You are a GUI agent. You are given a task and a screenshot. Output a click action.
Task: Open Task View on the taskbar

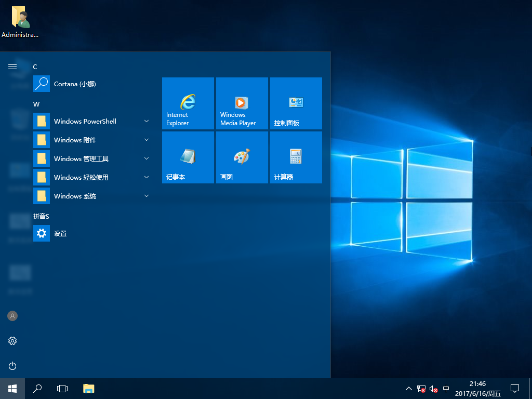tap(62, 389)
